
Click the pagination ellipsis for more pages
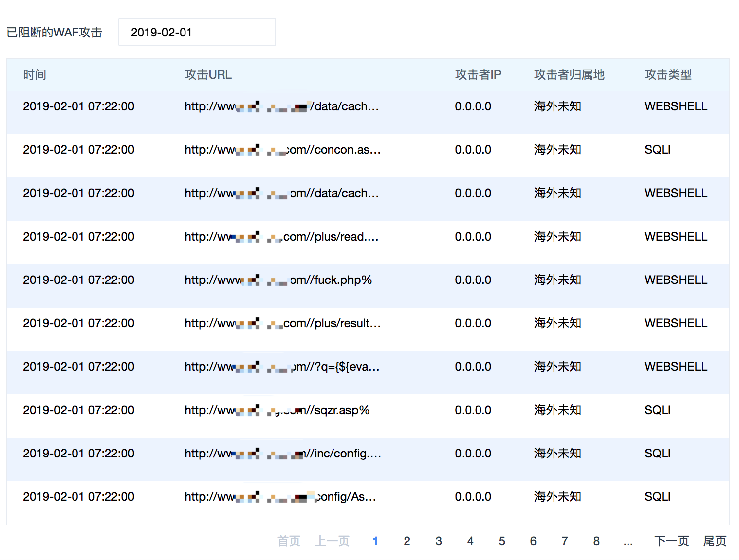pos(628,541)
